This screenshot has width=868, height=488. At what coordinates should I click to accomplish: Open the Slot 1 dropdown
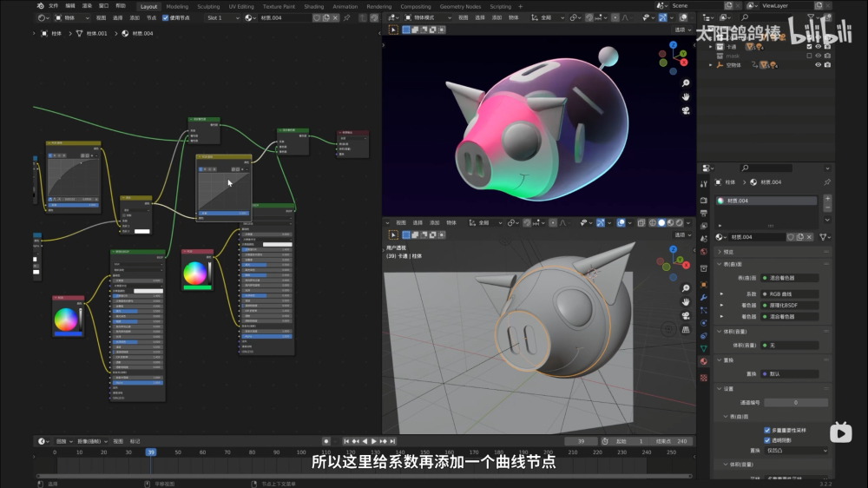222,17
